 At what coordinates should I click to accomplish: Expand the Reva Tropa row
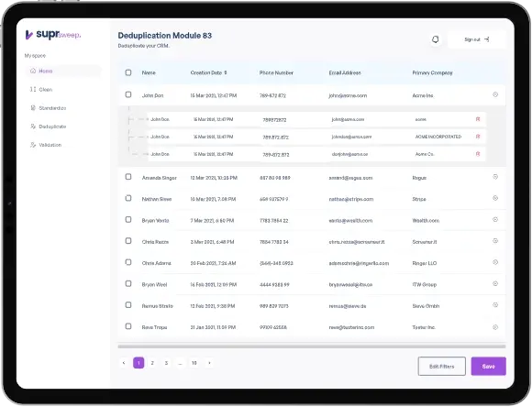[x=495, y=327]
